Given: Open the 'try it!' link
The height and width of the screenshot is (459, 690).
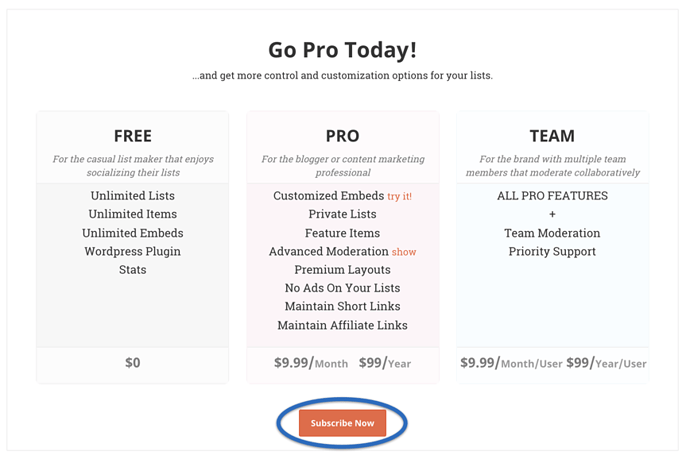Looking at the screenshot, I should coord(400,196).
